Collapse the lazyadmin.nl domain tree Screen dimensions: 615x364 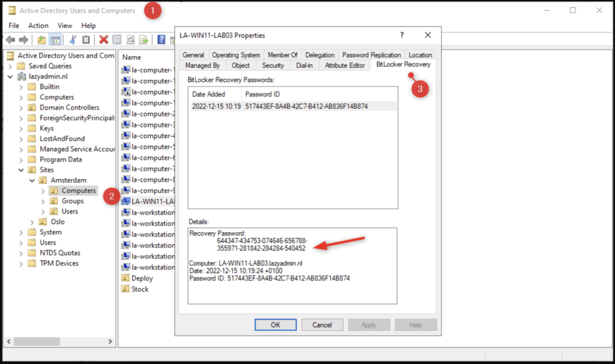[10, 76]
